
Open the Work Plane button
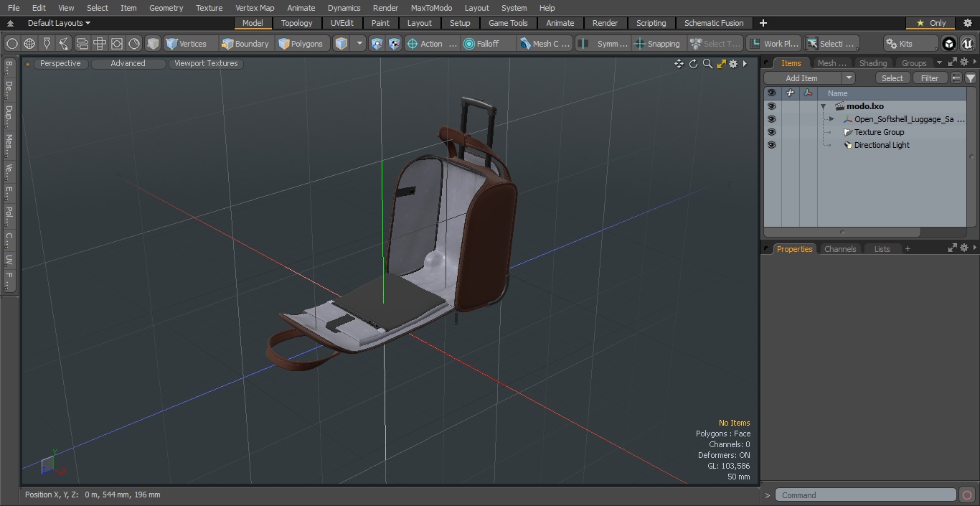click(x=773, y=44)
